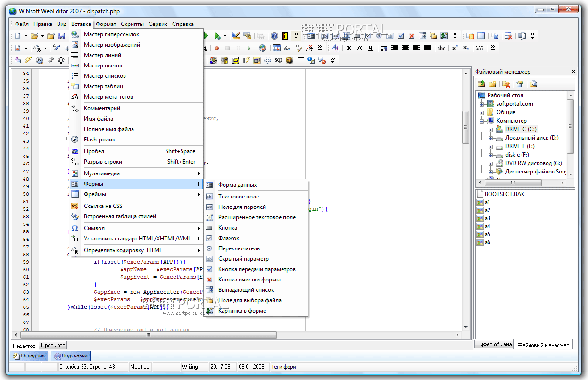Viewport: 588px width, 380px height.
Task: Choose Мастер таблиц from the menu
Action: coord(136,86)
